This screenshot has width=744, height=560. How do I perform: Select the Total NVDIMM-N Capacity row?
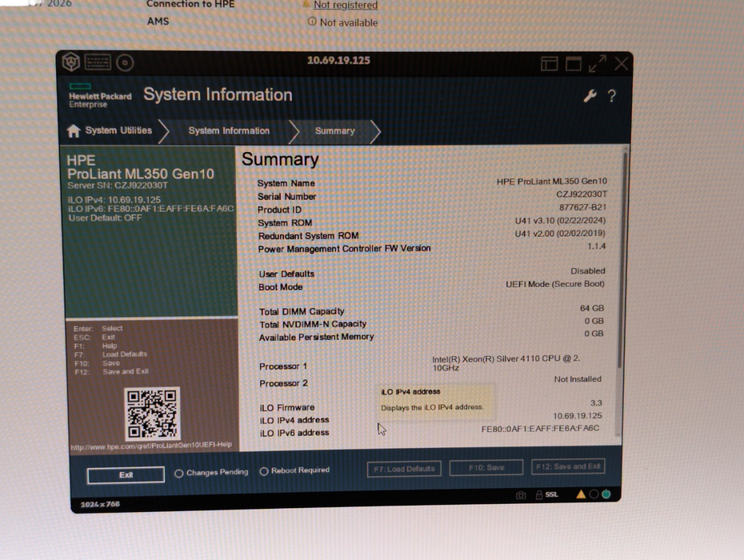click(432, 322)
